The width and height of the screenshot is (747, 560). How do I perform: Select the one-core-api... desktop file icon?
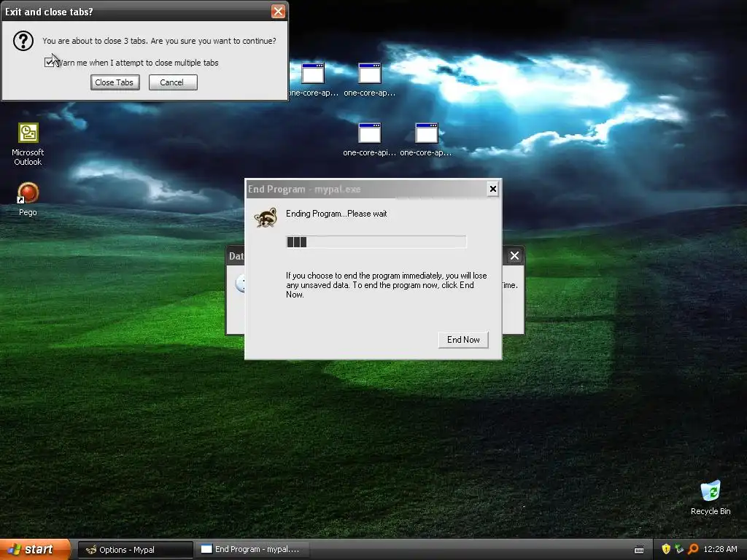pyautogui.click(x=370, y=139)
